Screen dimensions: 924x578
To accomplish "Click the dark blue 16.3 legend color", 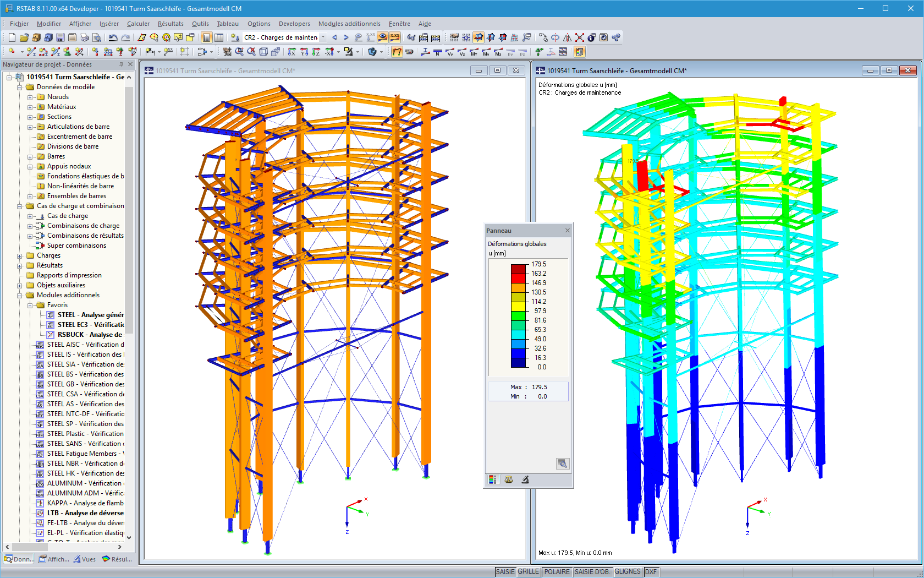I will (519, 363).
